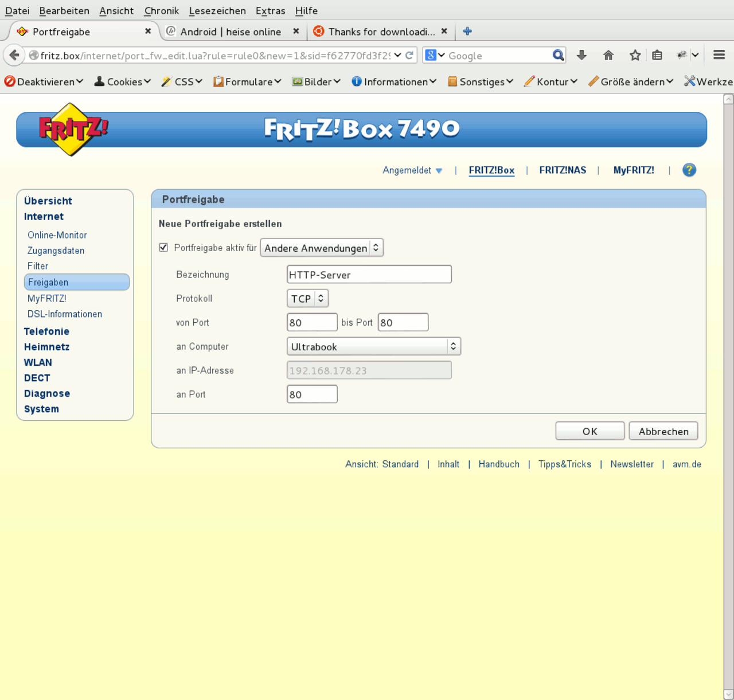Image resolution: width=734 pixels, height=700 pixels.
Task: Open the Formulare developer toolbar menu
Action: click(x=247, y=81)
